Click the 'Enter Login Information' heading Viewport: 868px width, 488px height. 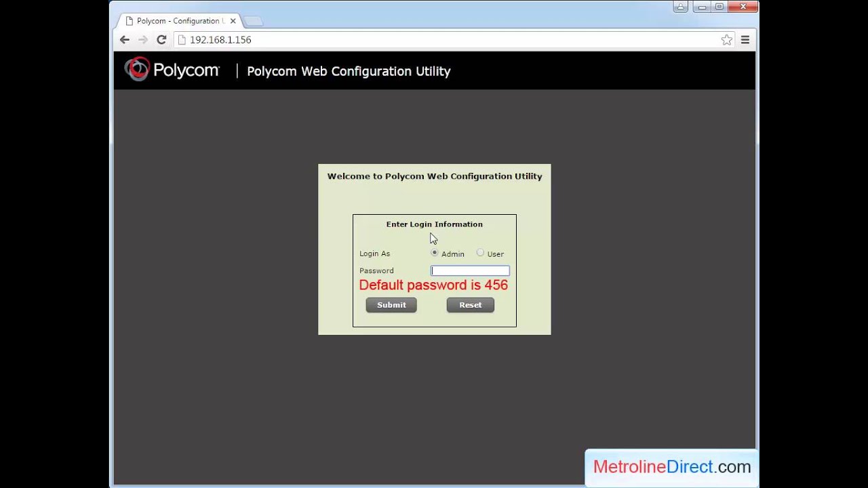tap(435, 224)
